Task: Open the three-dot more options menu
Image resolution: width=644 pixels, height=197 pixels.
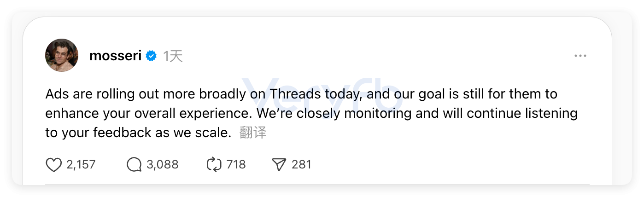Action: 580,56
